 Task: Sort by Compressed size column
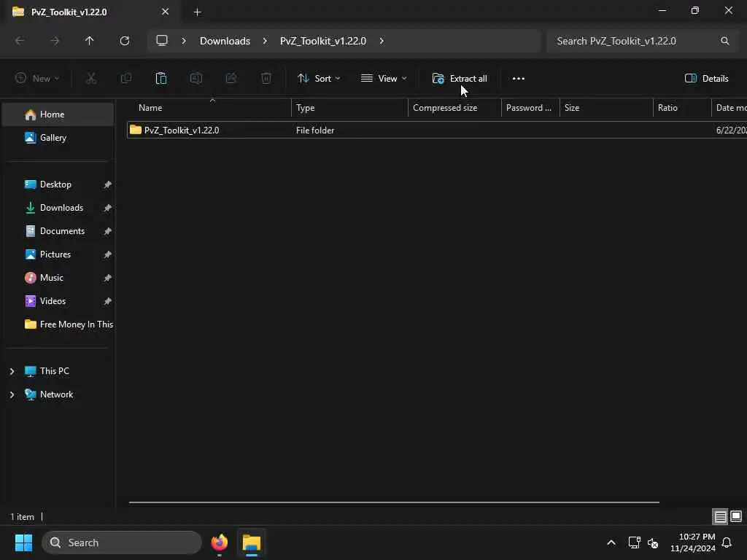point(455,108)
